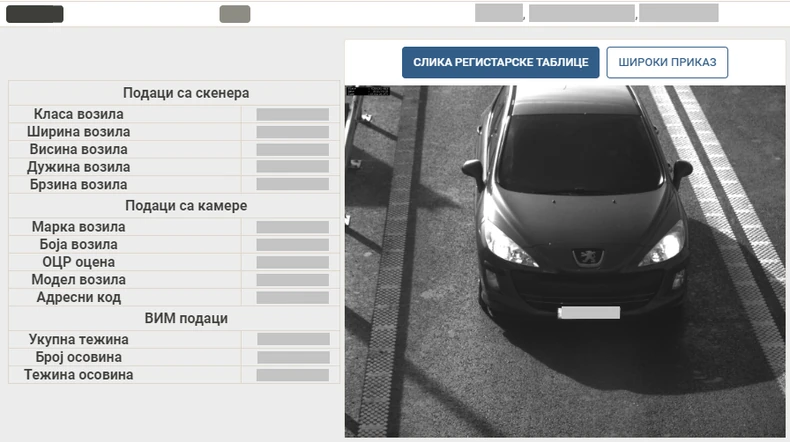Select the Дужина возила row
This screenshot has height=442, width=790.
point(174,167)
